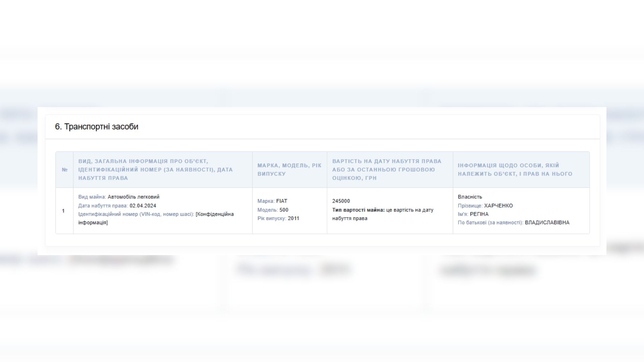Click the acquisition date 02.04.2024

pos(143,206)
